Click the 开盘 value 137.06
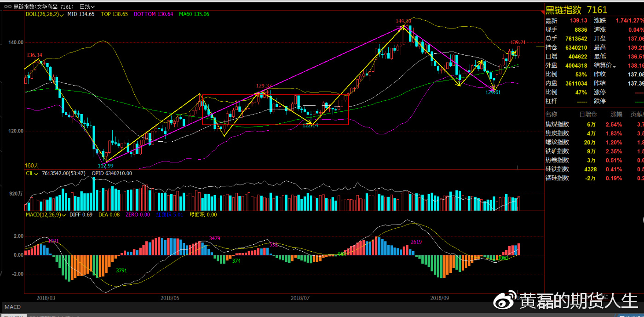 coord(635,39)
